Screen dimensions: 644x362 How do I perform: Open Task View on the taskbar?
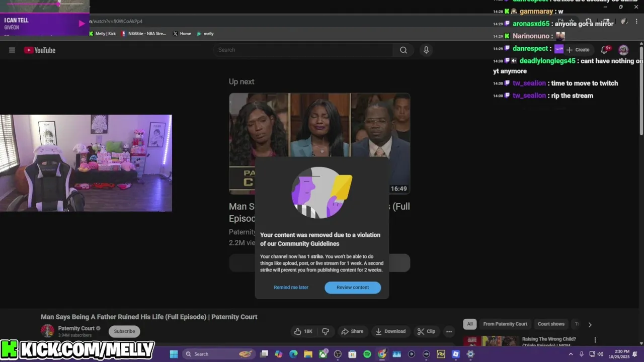264,354
